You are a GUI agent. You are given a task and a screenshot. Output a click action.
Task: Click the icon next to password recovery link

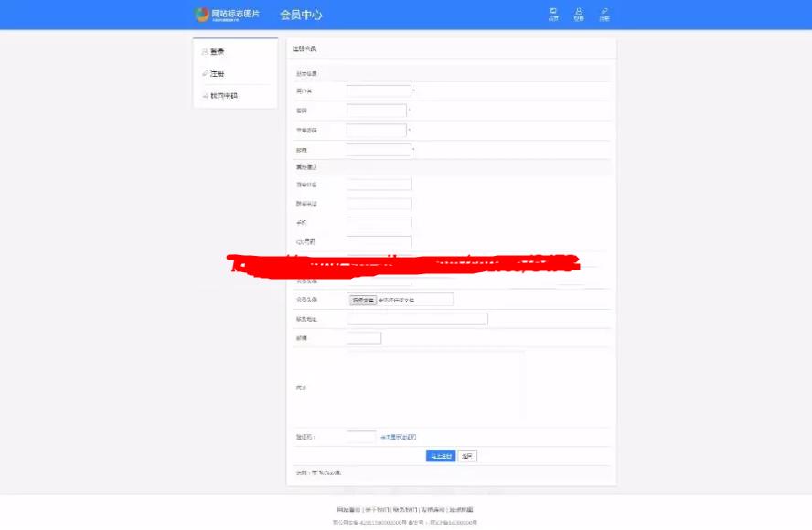pos(203,94)
